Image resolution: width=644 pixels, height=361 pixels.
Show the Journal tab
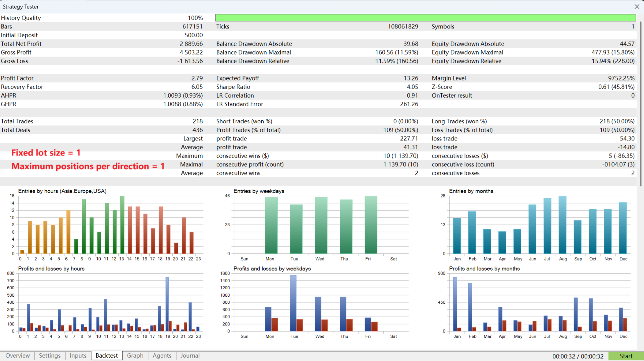[x=190, y=356]
